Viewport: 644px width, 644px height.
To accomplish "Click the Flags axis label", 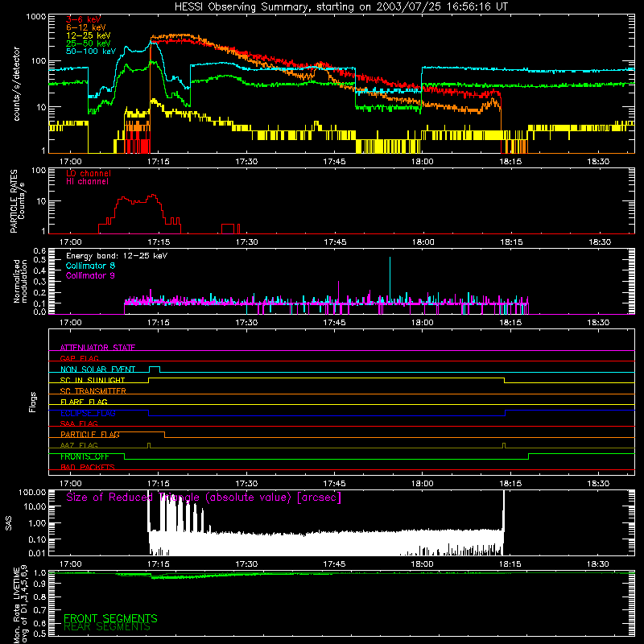I will (x=32, y=402).
